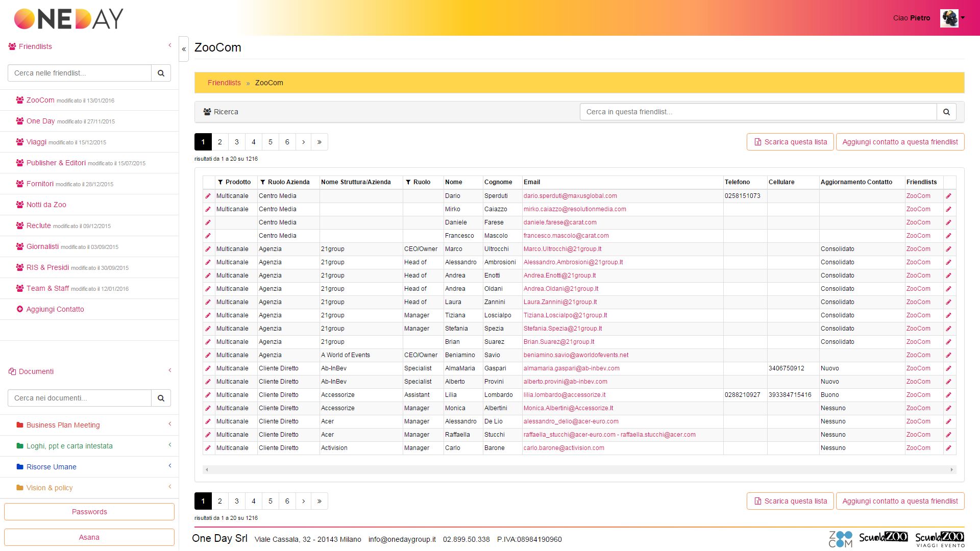Click the table scrollbar right arrow
The image size is (980, 551).
click(x=951, y=469)
